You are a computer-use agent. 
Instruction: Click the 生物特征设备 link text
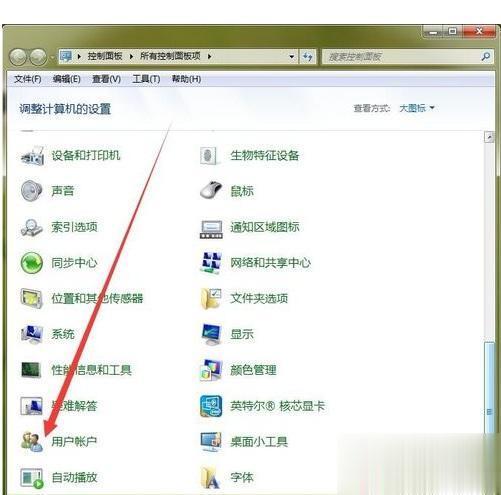click(265, 155)
